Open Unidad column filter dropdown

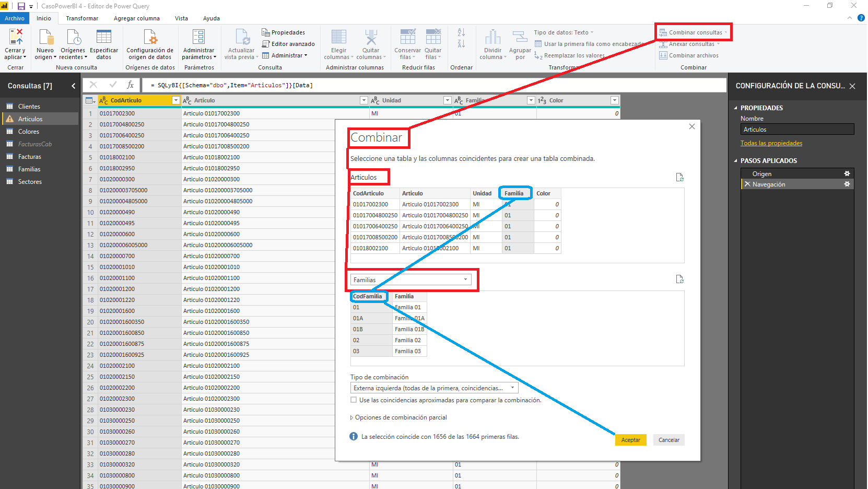click(448, 100)
